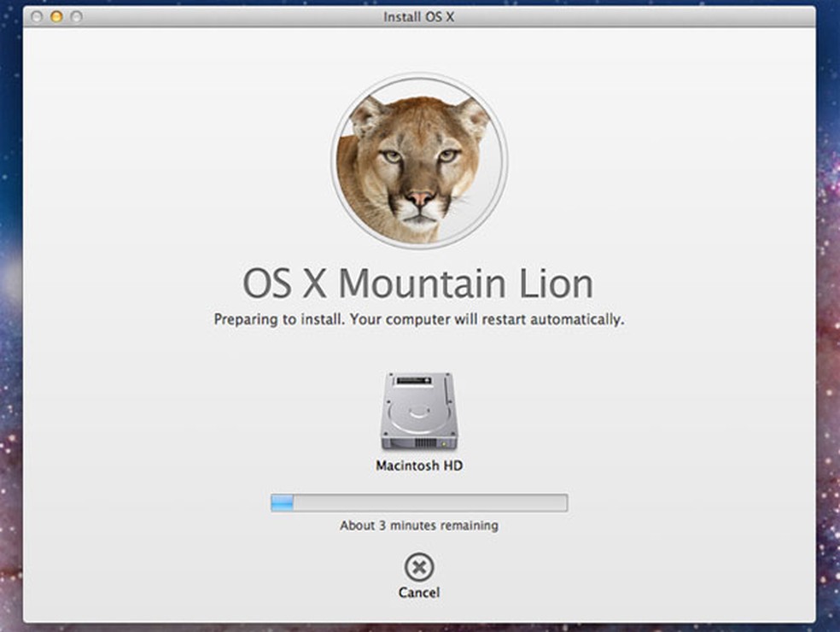The height and width of the screenshot is (632, 840).
Task: Click the lion's face in the logo
Action: [x=417, y=167]
